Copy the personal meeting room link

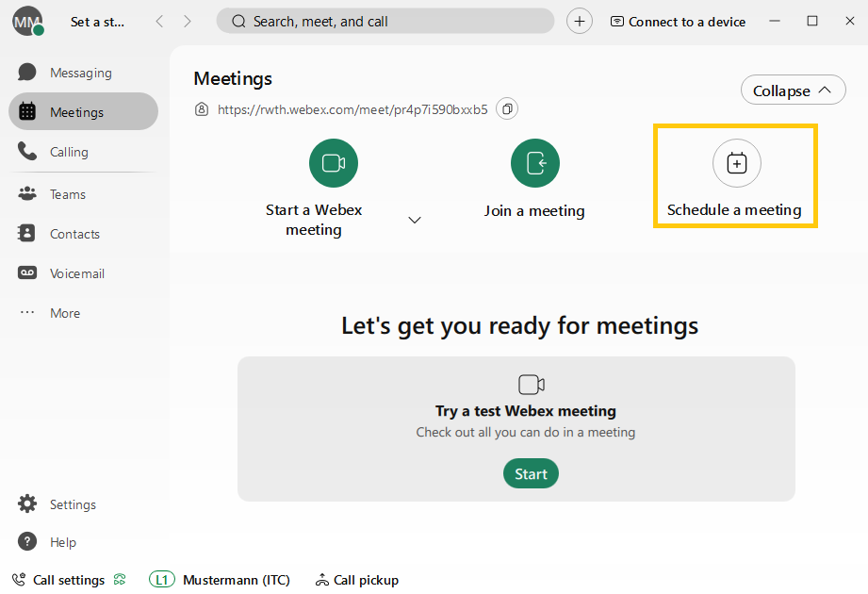(x=507, y=109)
